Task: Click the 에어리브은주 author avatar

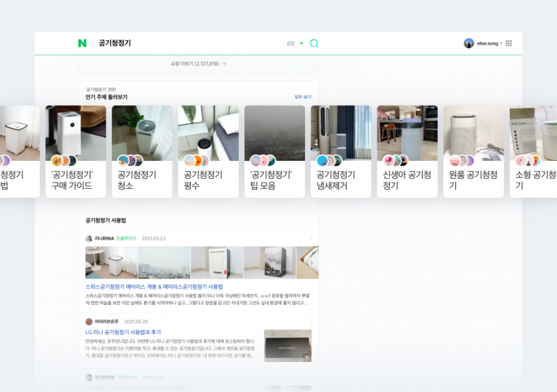Action: (89, 322)
